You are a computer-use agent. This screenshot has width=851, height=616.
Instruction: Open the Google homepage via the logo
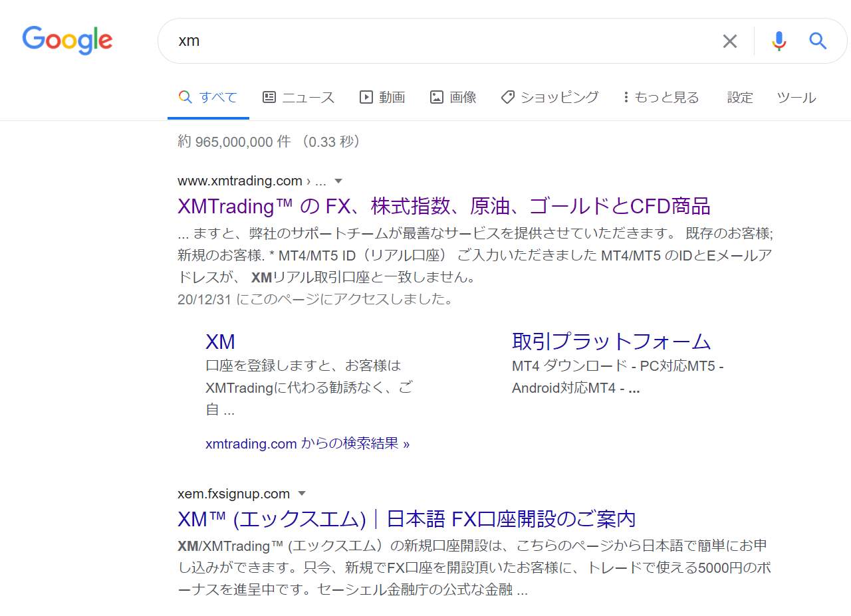pos(67,41)
